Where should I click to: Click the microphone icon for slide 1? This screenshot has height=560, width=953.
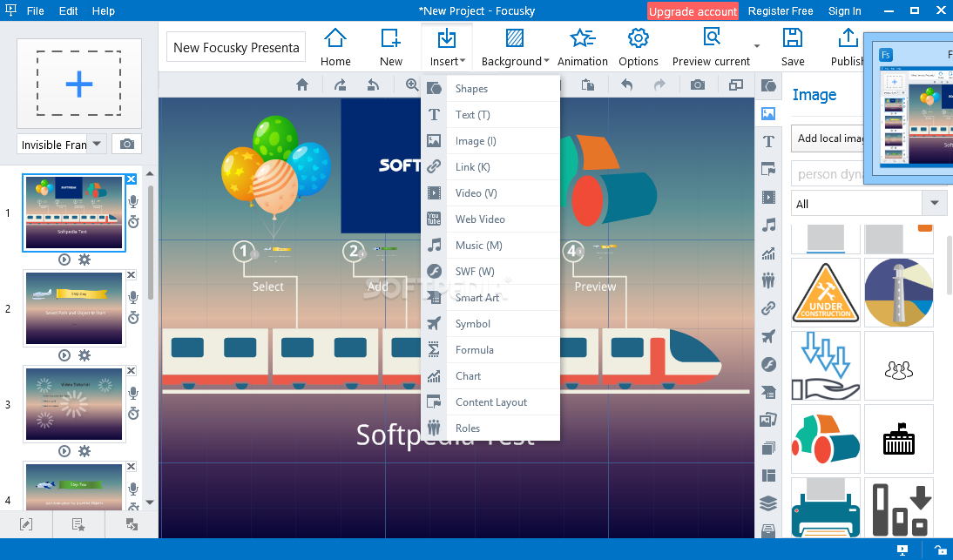(x=133, y=202)
